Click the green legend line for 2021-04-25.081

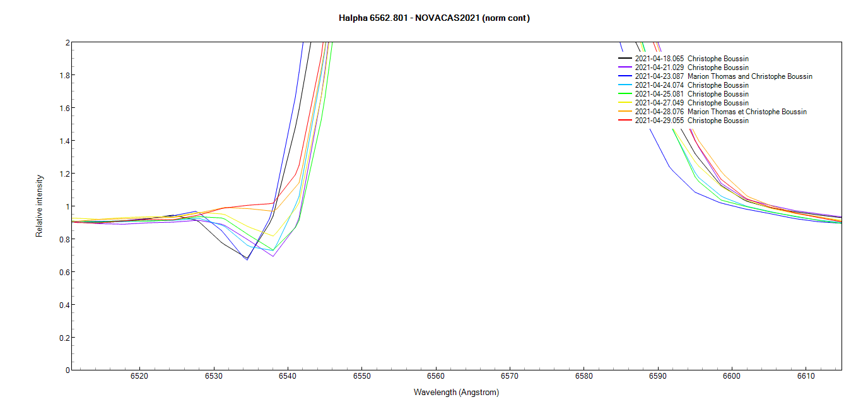coord(625,94)
